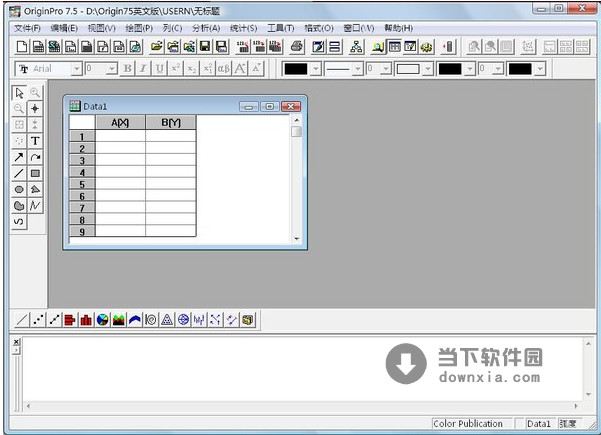Viewport: 601px width, 435px height.
Task: Select column header B(Y)
Action: pos(171,123)
